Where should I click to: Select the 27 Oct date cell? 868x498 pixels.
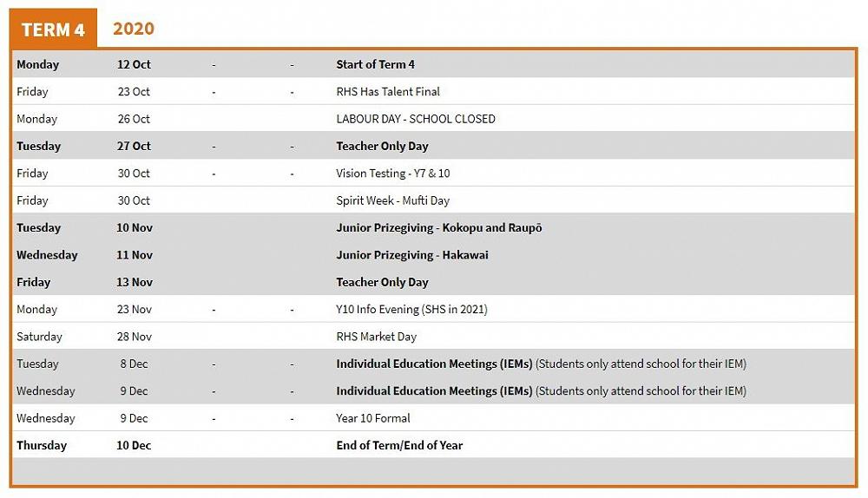click(134, 146)
